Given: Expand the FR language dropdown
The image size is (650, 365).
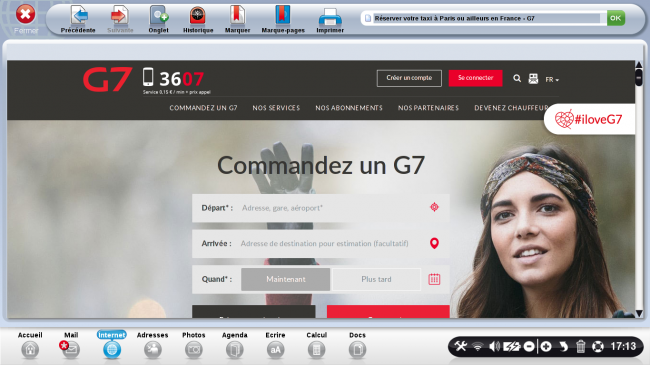Looking at the screenshot, I should [x=552, y=80].
